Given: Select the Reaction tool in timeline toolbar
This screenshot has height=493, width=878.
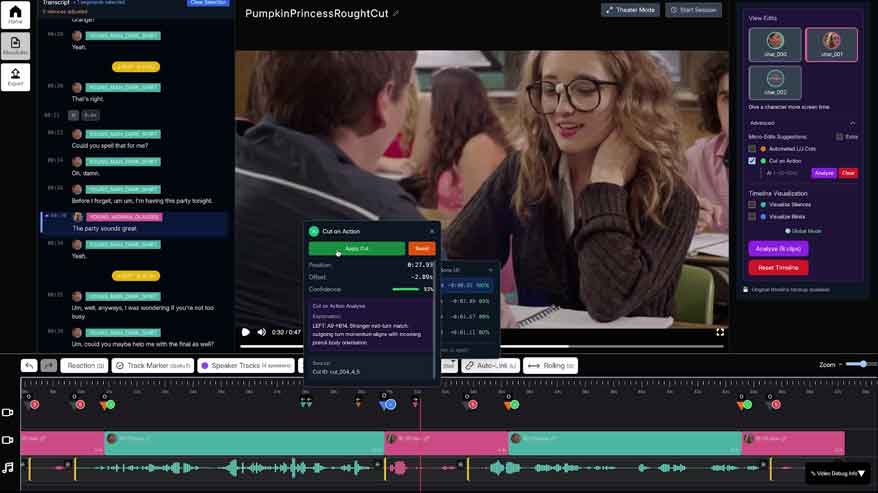Looking at the screenshot, I should 85,365.
